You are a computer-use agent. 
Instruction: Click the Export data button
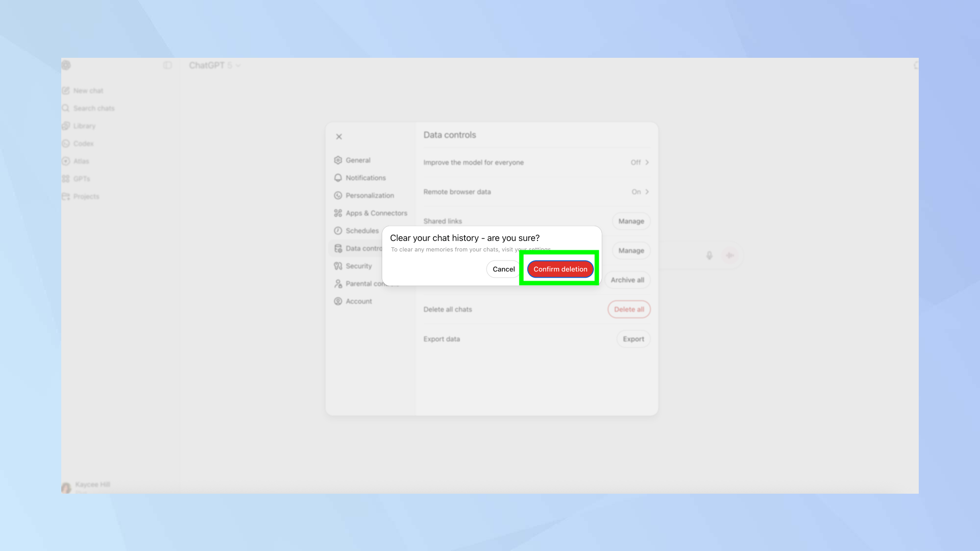[x=633, y=339]
